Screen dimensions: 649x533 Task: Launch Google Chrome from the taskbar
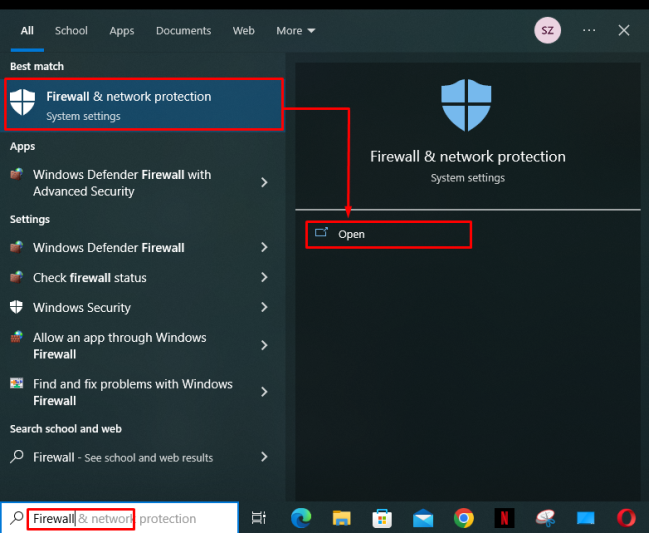click(464, 518)
